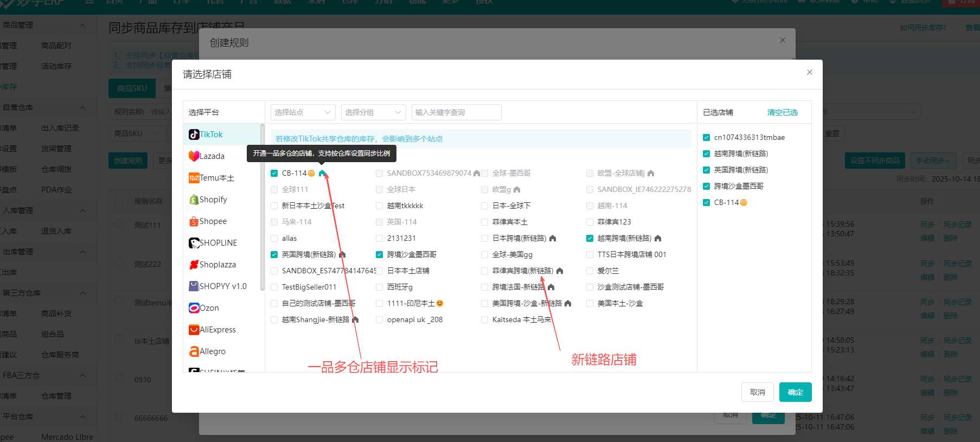Open 货架管理 in the sidebar

56,149
